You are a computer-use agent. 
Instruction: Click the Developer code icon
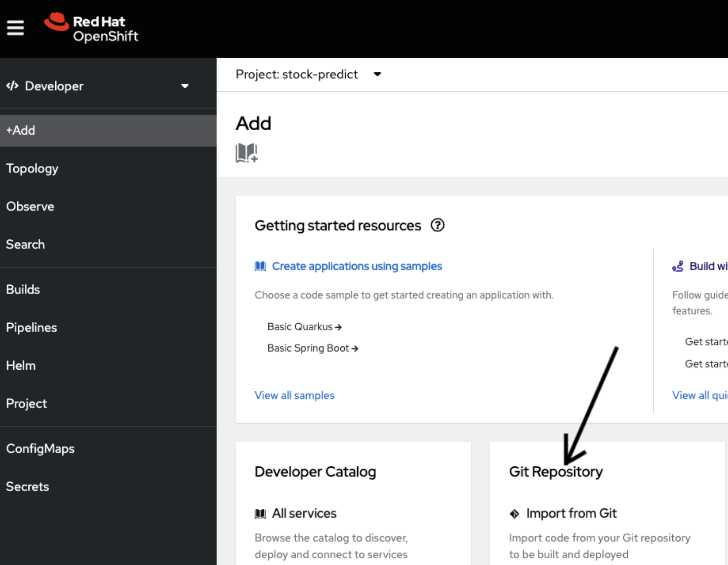click(x=12, y=86)
